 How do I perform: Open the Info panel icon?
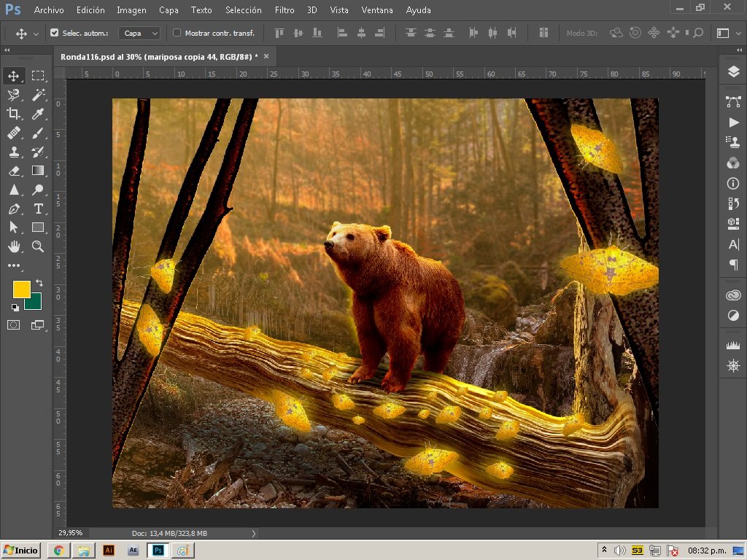(x=734, y=183)
